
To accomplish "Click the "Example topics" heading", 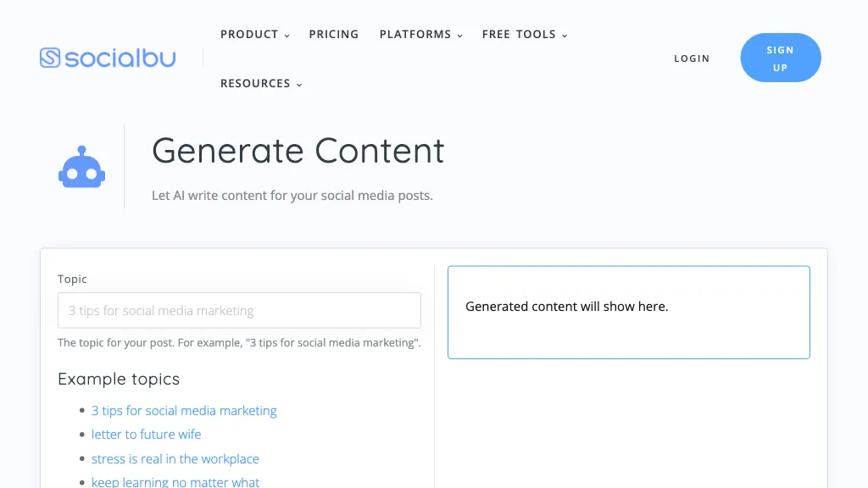I will click(x=119, y=380).
